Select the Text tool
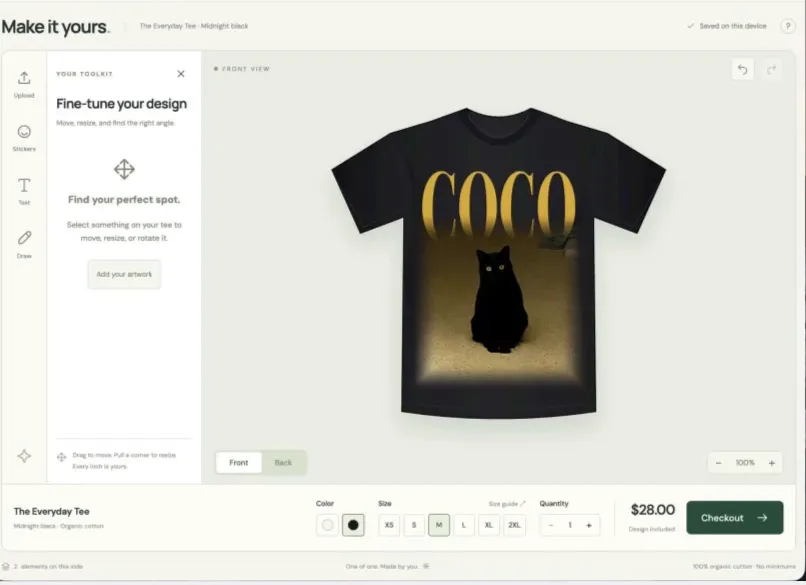 coord(24,191)
